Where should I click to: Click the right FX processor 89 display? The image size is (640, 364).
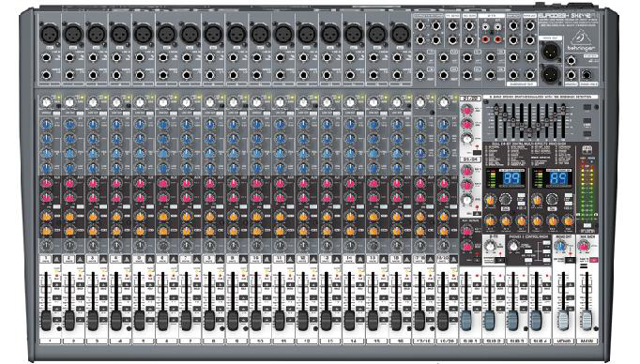coord(558,178)
